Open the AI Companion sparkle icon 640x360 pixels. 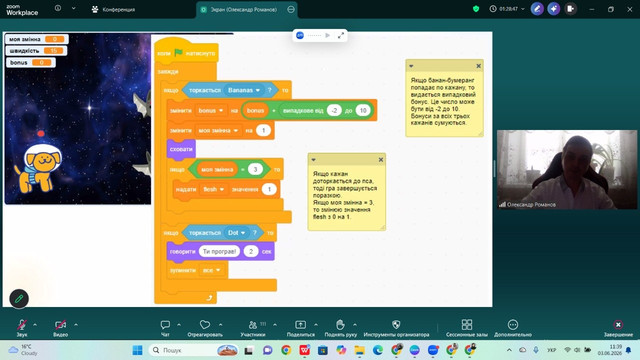(554, 9)
